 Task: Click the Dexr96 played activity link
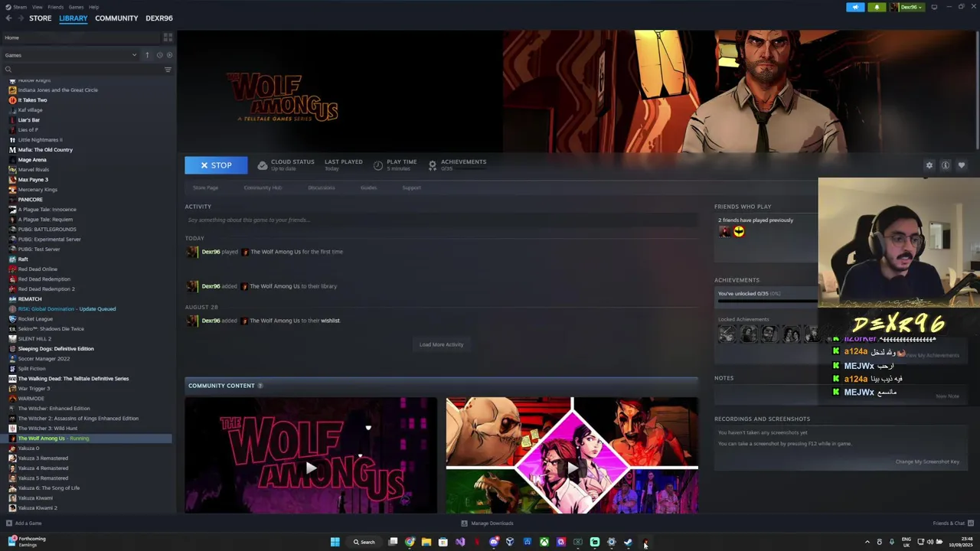[x=211, y=252]
